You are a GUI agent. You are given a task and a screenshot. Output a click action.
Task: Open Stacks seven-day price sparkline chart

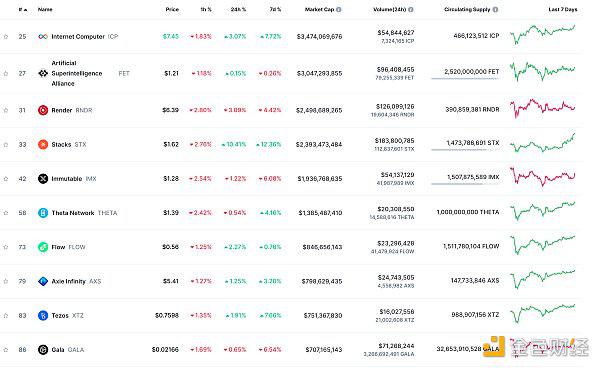coord(543,143)
